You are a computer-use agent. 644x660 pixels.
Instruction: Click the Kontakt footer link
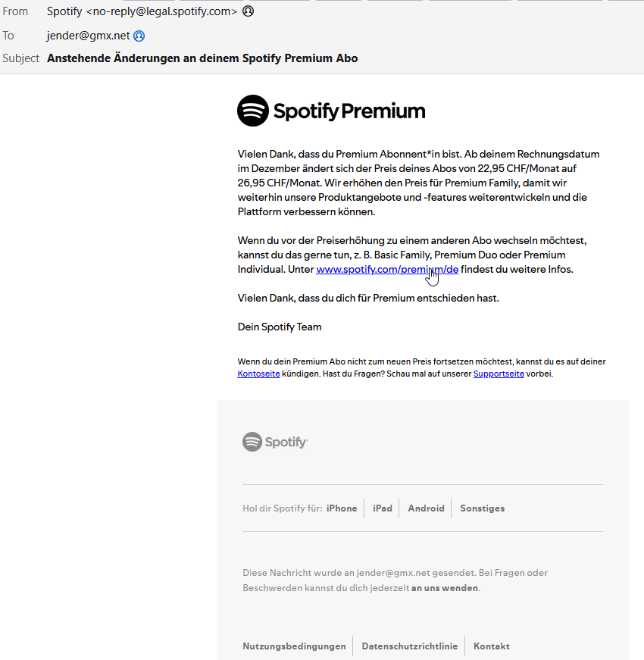491,646
